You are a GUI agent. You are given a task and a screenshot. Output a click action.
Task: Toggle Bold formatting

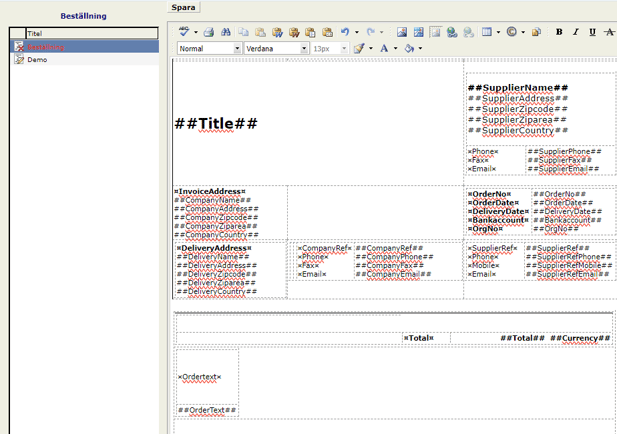[559, 32]
